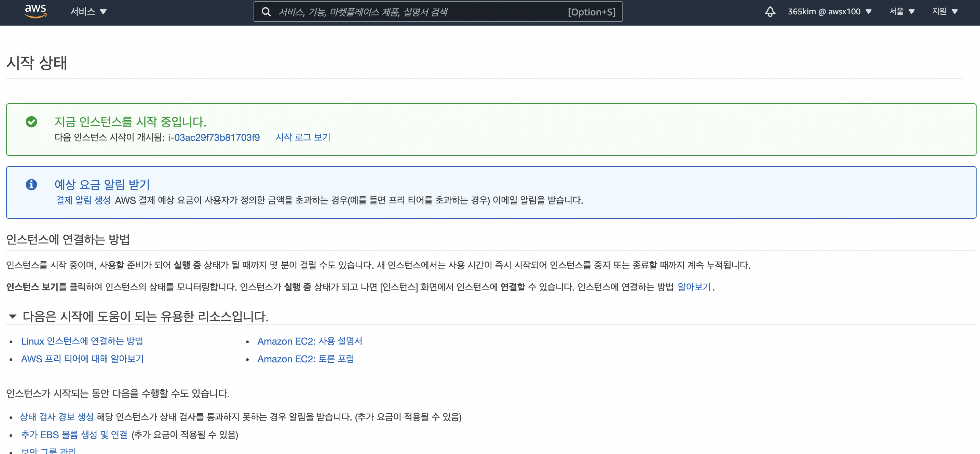The height and width of the screenshot is (454, 980).
Task: Collapse the helpful resources section triangle
Action: 13,316
